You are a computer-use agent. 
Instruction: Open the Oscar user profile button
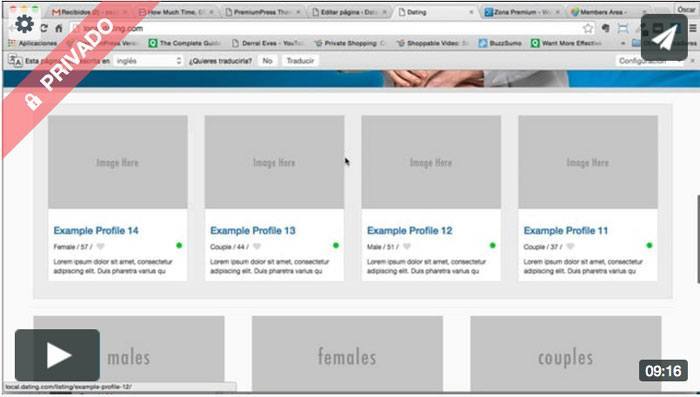686,9
